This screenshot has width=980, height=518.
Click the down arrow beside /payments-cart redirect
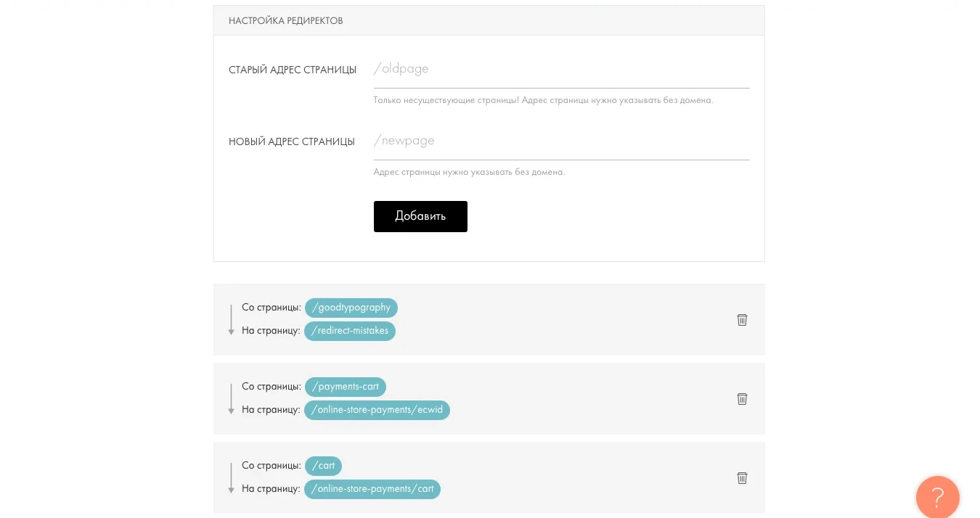[231, 399]
